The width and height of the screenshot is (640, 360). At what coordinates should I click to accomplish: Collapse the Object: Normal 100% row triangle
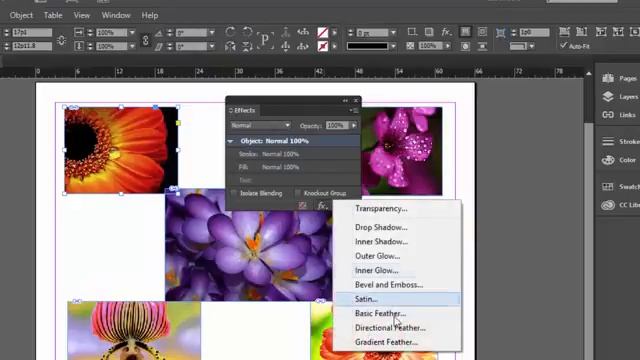[x=231, y=141]
